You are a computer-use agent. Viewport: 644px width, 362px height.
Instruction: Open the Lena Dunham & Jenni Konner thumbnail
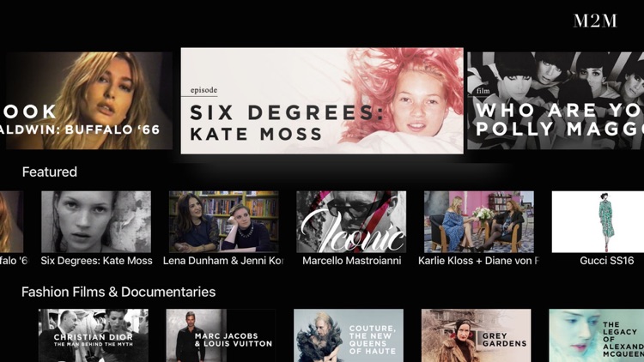[x=224, y=221]
